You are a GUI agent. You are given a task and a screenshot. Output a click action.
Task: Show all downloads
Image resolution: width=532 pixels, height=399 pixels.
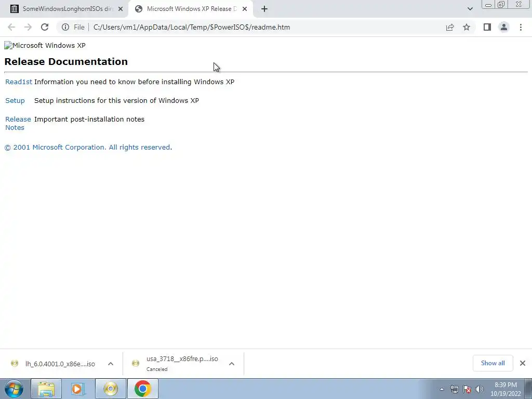click(x=493, y=363)
